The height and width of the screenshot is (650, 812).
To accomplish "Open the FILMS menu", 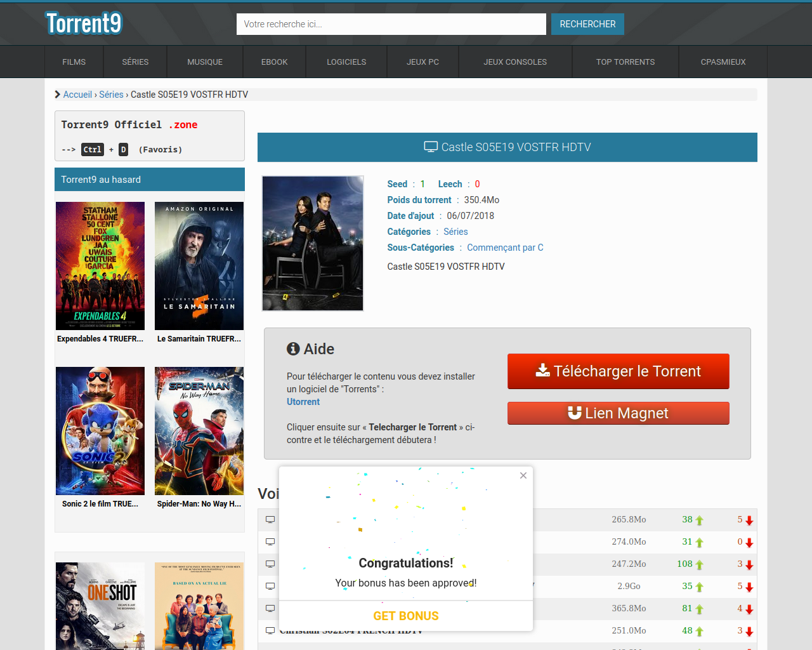I will [x=74, y=62].
